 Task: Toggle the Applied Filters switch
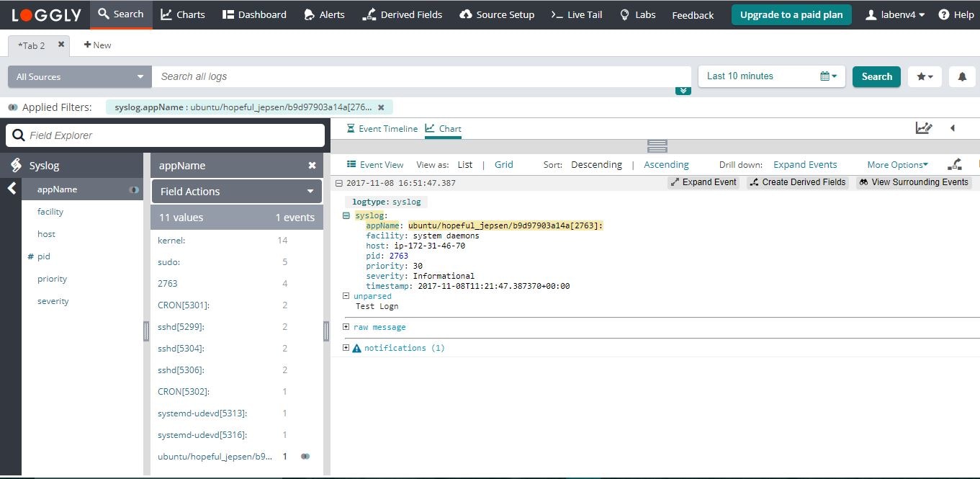13,107
